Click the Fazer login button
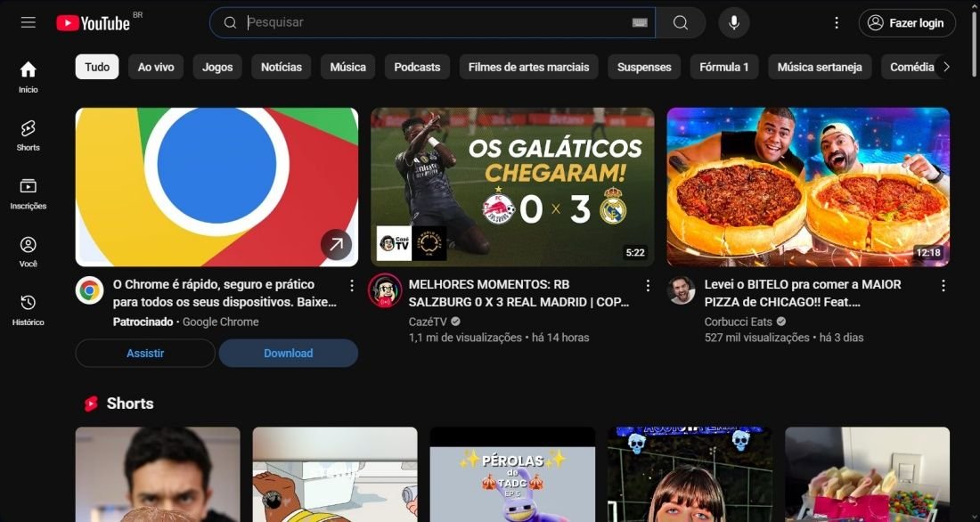This screenshot has height=522, width=980. pyautogui.click(x=907, y=22)
